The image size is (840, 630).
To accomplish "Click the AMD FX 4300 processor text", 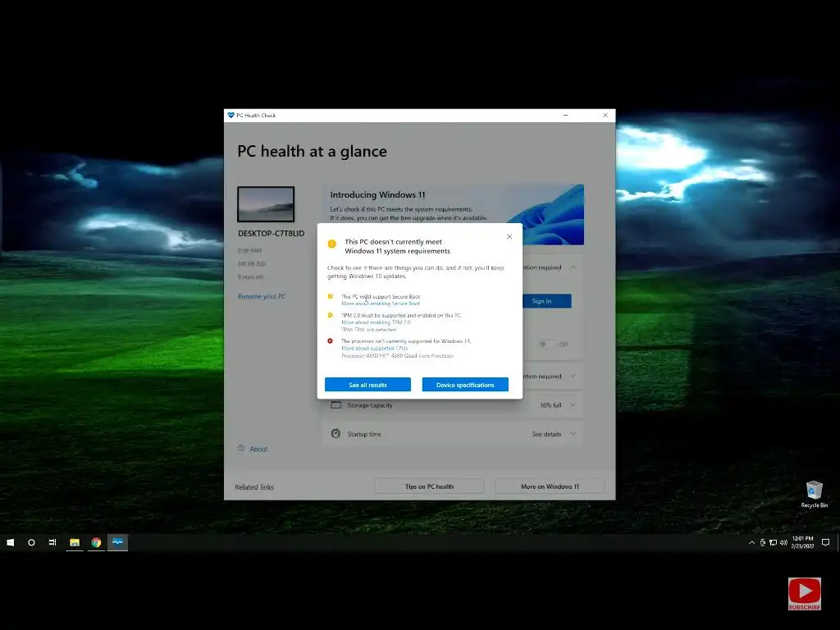I will pos(398,356).
